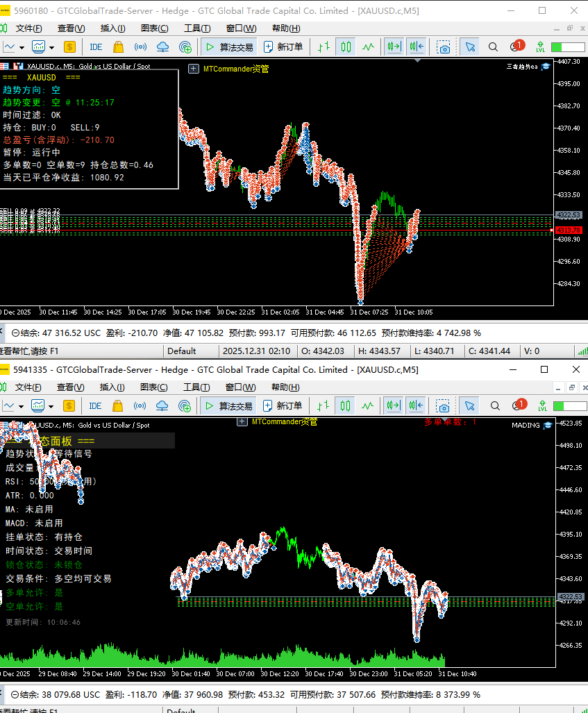Open the chart type dropdown arrow in the bottom window
588x713 pixels.
[21, 406]
